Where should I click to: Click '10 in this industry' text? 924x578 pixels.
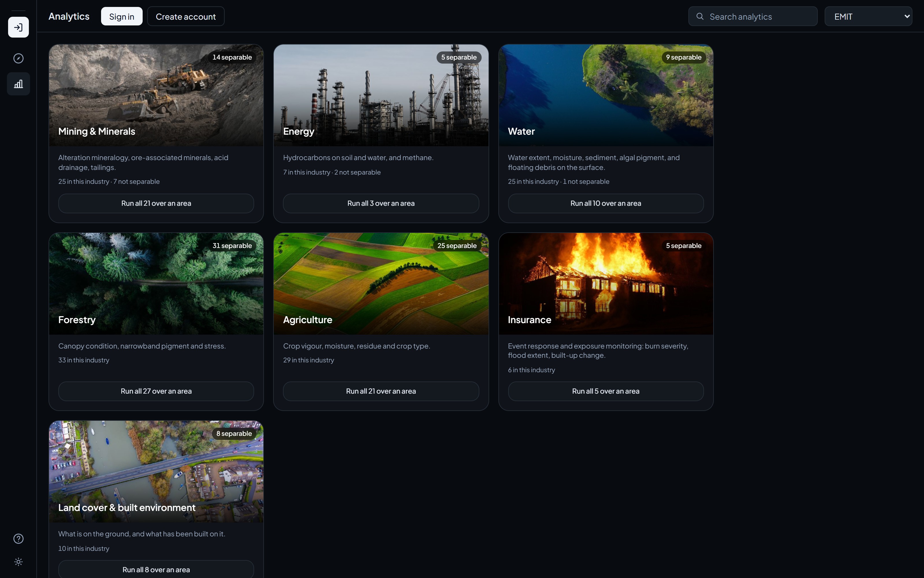[x=84, y=549]
